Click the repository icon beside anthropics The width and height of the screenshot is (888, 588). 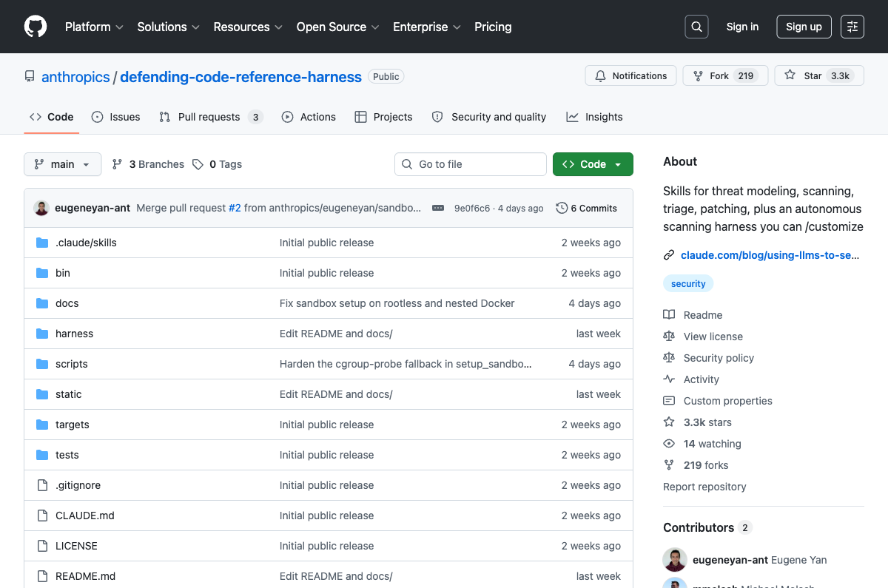click(x=30, y=76)
